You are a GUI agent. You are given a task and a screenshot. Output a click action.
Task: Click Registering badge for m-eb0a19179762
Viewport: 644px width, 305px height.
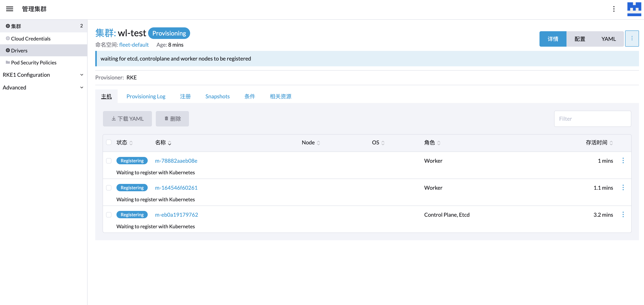[132, 215]
